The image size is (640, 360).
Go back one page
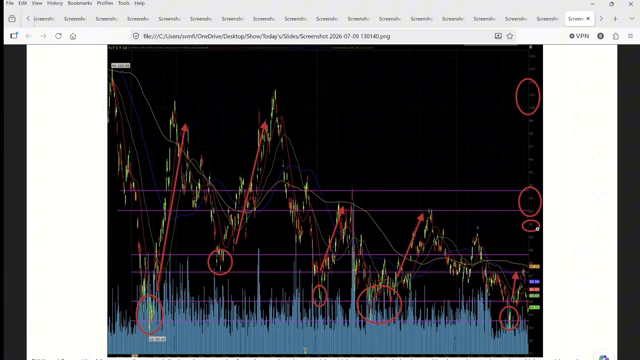[x=29, y=36]
